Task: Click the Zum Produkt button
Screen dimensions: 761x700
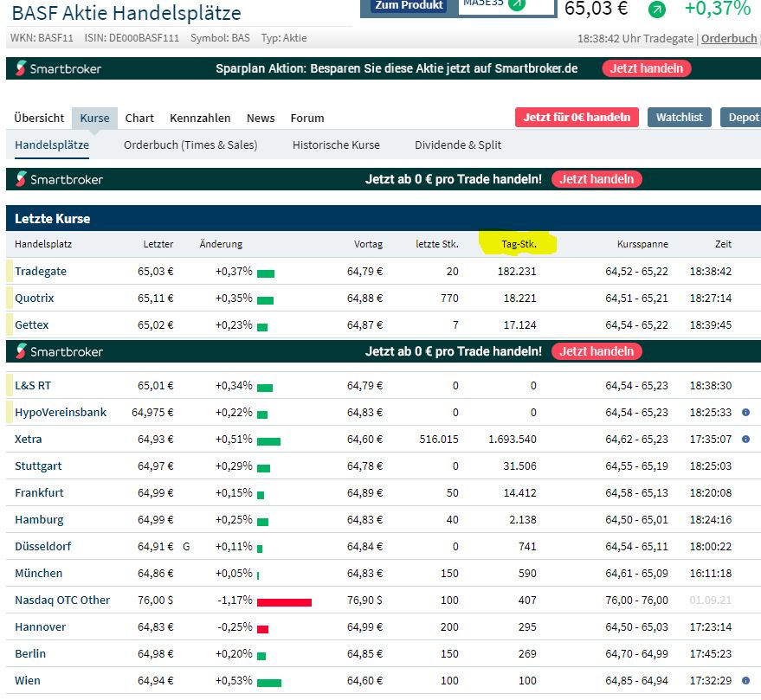Action: coord(409,6)
